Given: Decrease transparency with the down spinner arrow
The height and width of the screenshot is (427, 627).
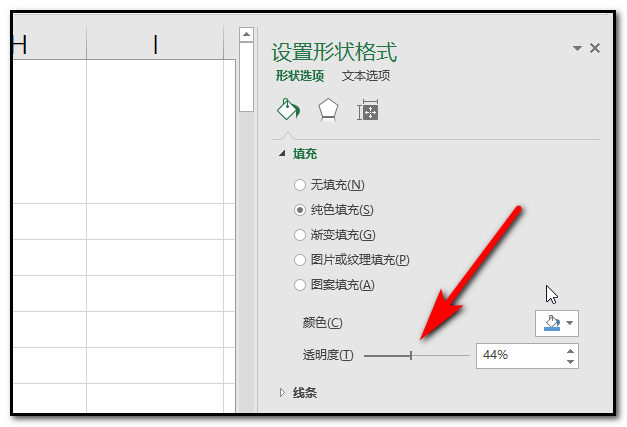Looking at the screenshot, I should pos(571,361).
